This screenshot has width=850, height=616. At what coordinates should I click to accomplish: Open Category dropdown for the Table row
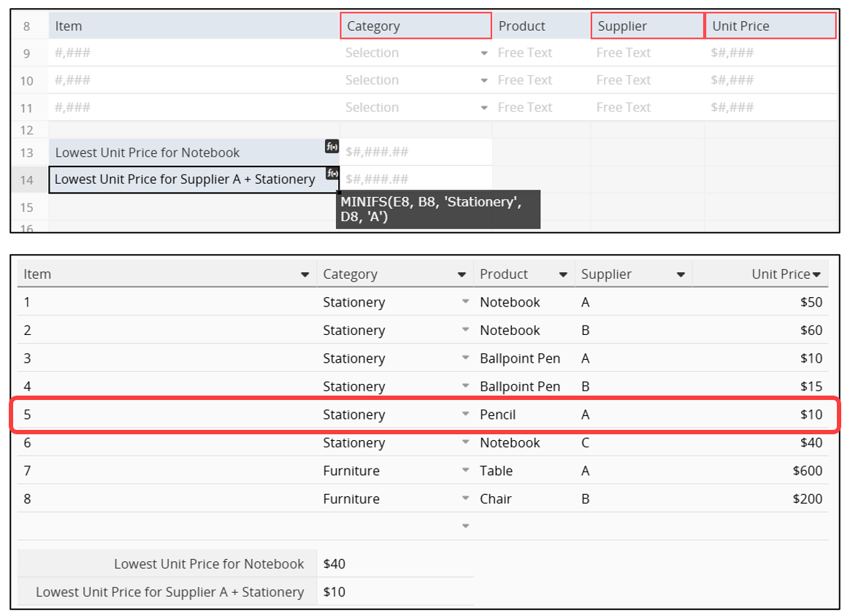pos(465,471)
